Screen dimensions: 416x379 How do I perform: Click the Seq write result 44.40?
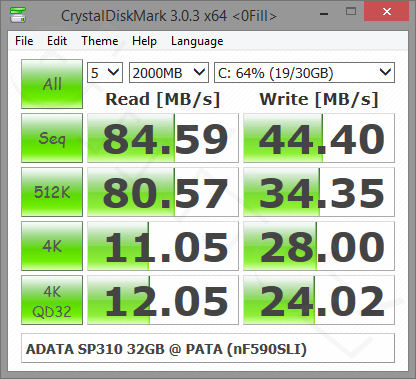point(319,138)
